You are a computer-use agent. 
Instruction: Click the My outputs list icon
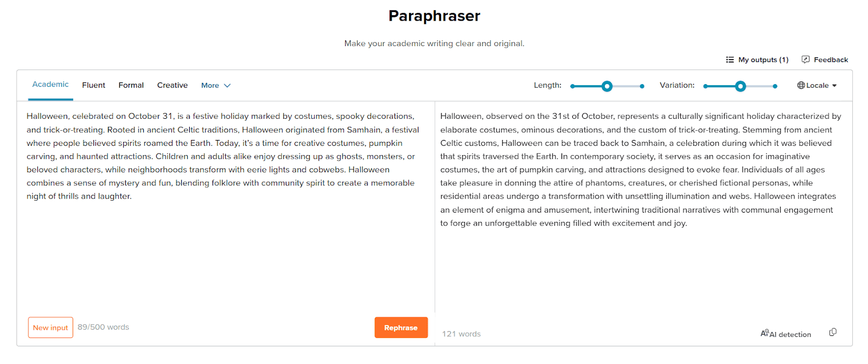[730, 60]
